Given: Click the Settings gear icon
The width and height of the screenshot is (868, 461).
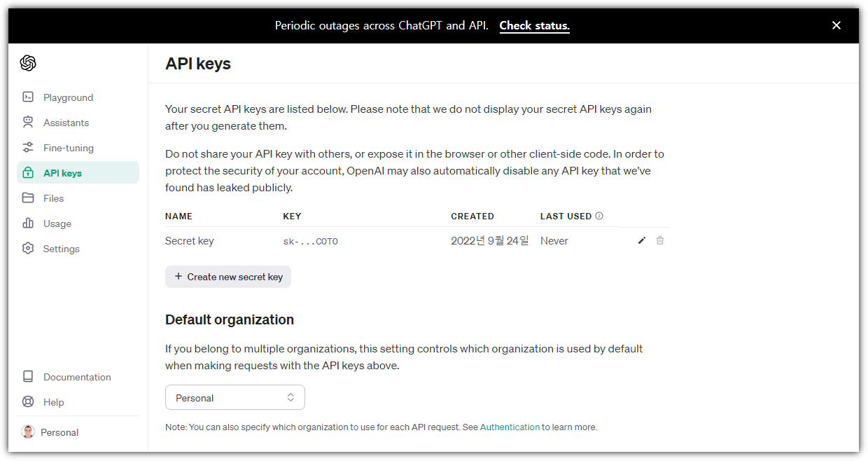Looking at the screenshot, I should tap(28, 249).
